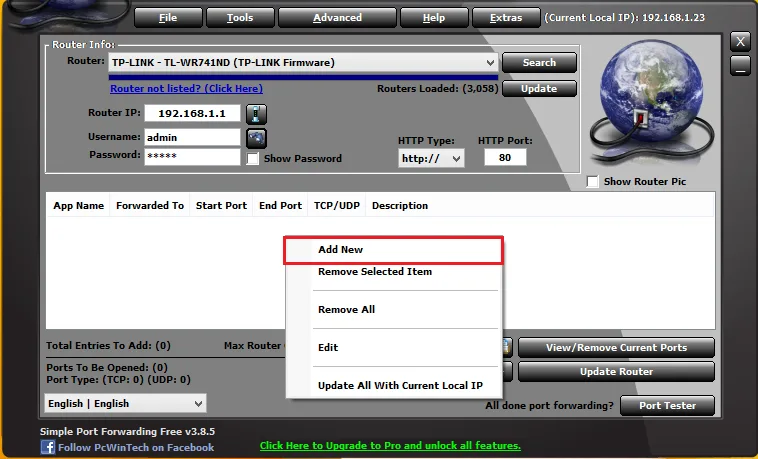Click the icon button beside the Username field
This screenshot has width=758, height=459.
256,138
